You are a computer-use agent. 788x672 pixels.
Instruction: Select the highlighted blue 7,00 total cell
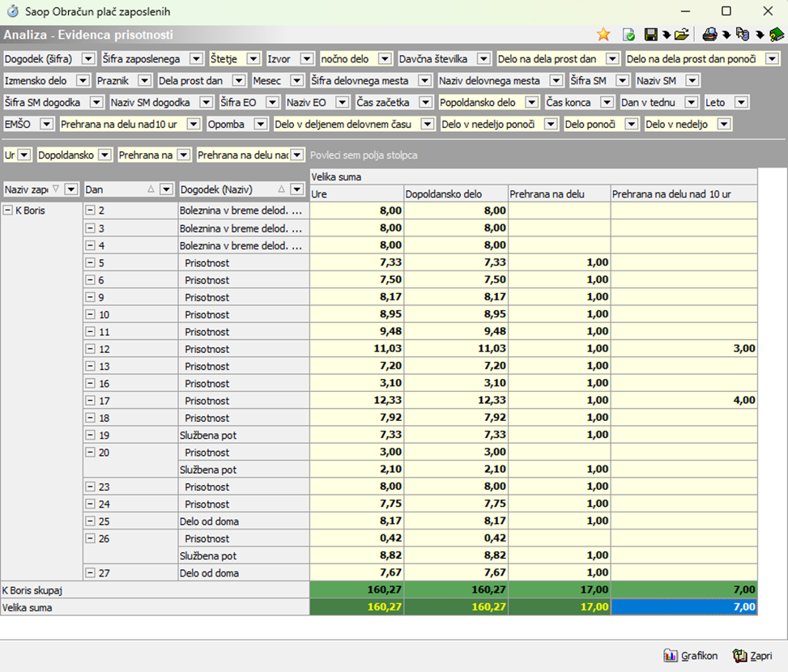pos(684,607)
